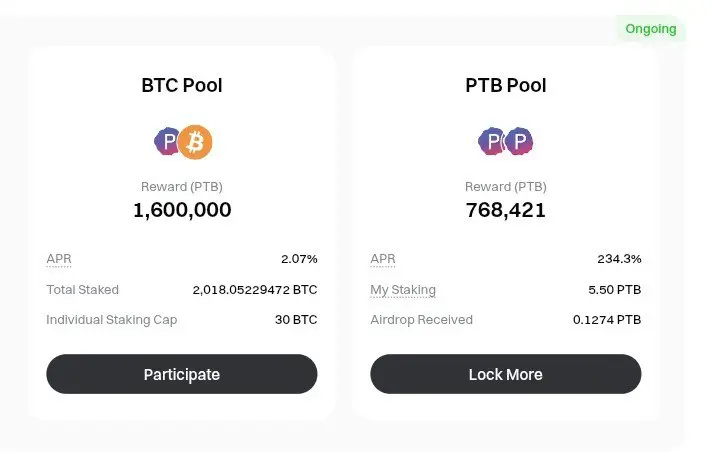Click the purple P token in BTC Pool

(166, 141)
